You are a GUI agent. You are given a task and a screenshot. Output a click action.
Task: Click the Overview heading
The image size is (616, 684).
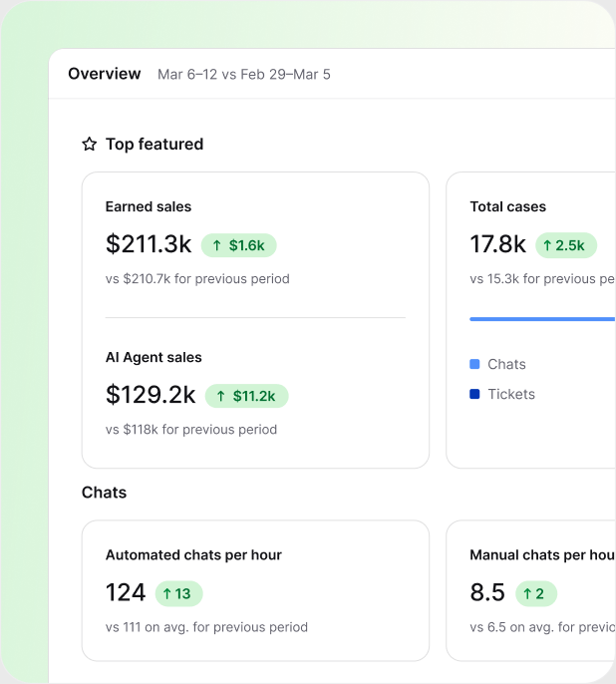pos(105,74)
